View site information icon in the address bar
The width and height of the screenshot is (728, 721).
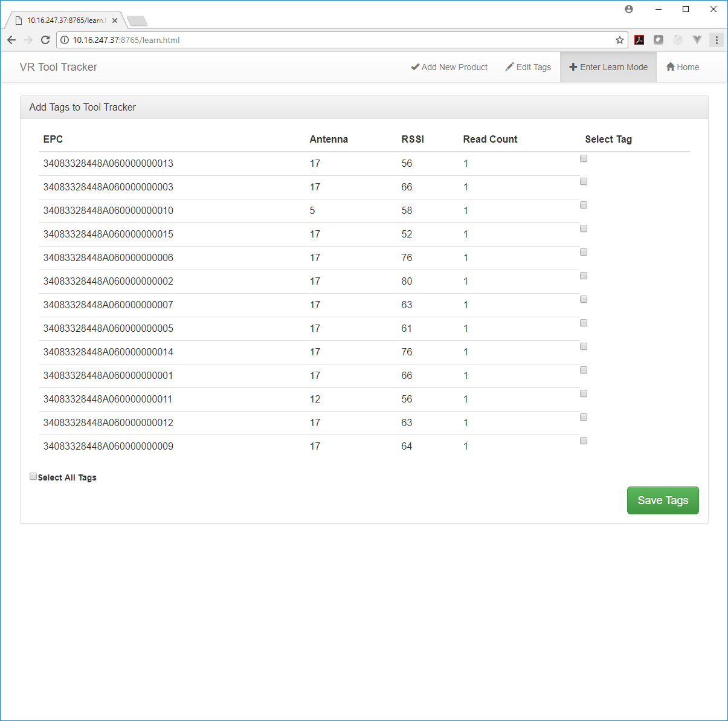point(65,40)
